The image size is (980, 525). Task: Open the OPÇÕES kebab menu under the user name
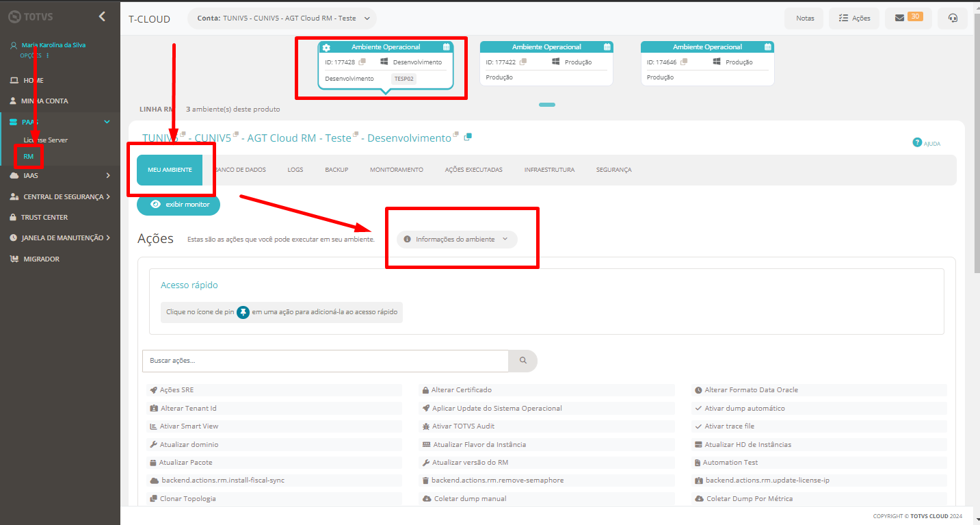pos(47,55)
